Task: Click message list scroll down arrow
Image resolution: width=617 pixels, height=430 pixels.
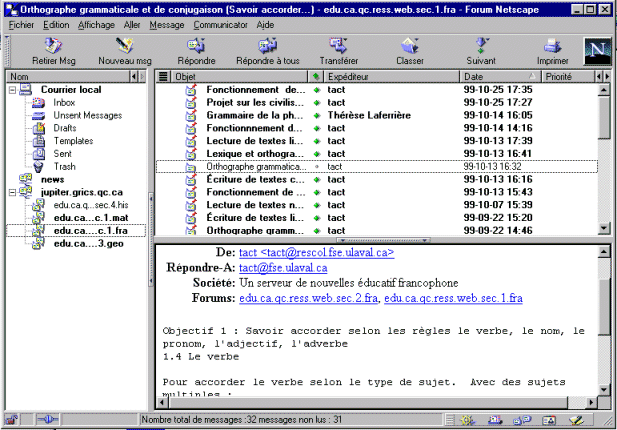Action: click(x=604, y=228)
